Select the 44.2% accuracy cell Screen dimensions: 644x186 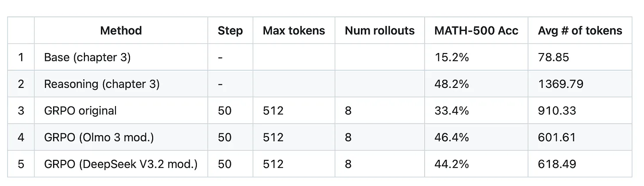(x=452, y=164)
